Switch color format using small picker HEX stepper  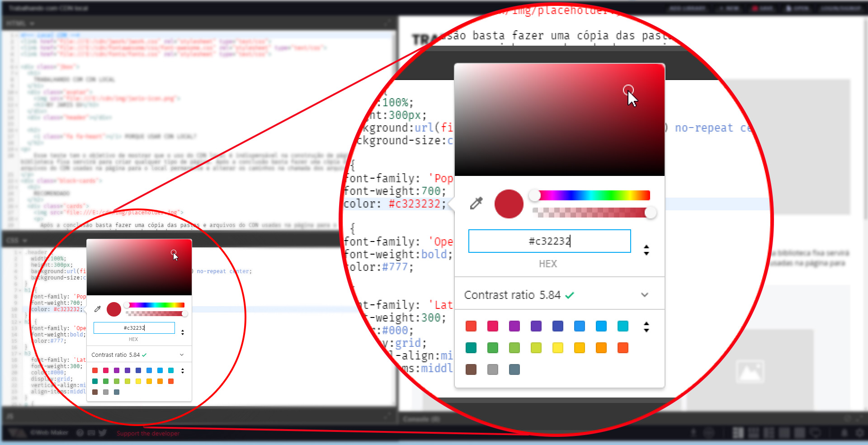[x=183, y=332]
